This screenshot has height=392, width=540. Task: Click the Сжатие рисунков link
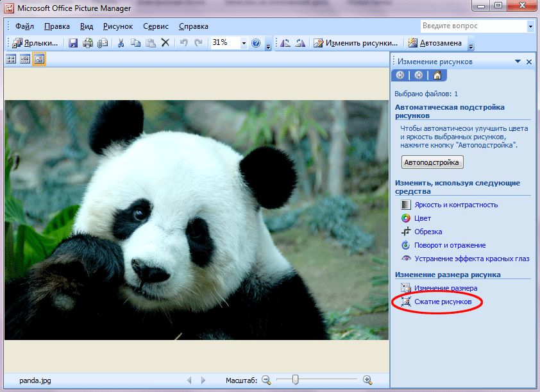click(x=443, y=302)
